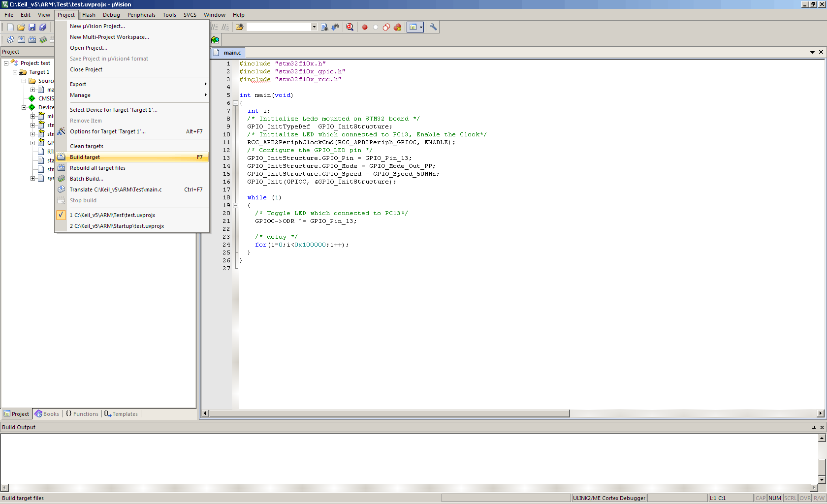Click the Insert/Remove Breakpoint red dot icon

point(365,27)
